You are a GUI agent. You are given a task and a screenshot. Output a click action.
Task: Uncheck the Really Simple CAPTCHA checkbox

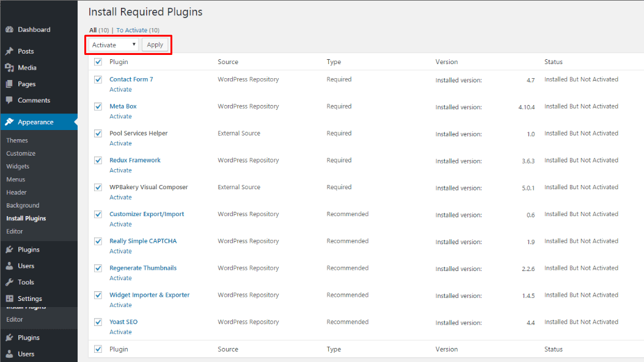[x=98, y=241]
